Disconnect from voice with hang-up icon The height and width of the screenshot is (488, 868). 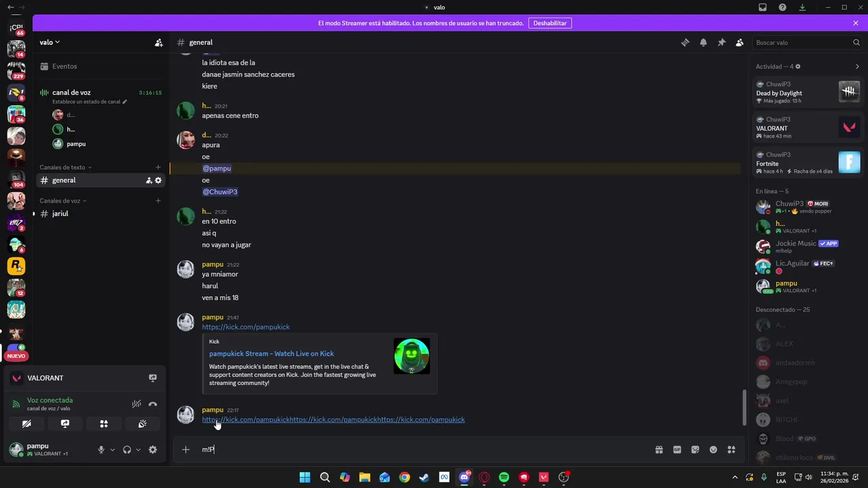tap(153, 404)
